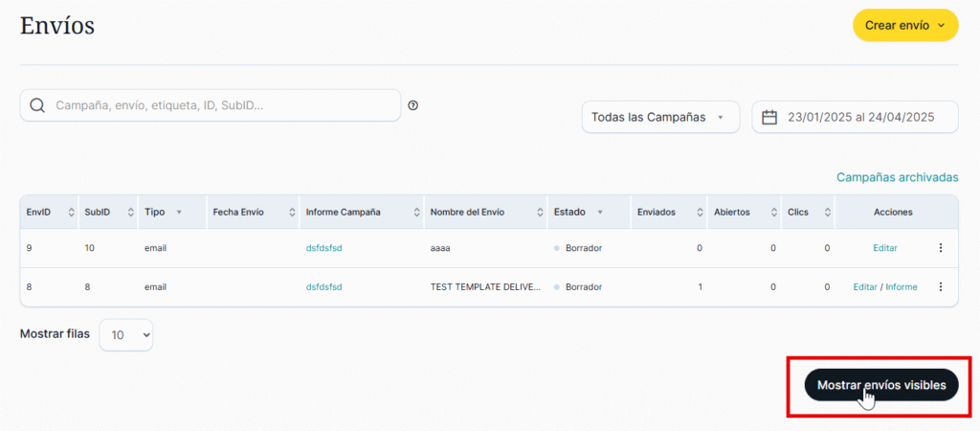The image size is (980, 431).
Task: Open the Crear envío dropdown button
Action: click(904, 26)
